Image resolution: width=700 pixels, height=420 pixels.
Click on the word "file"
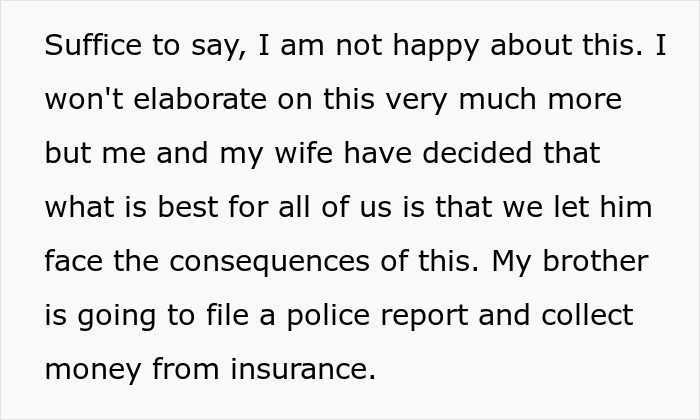pyautogui.click(x=216, y=317)
